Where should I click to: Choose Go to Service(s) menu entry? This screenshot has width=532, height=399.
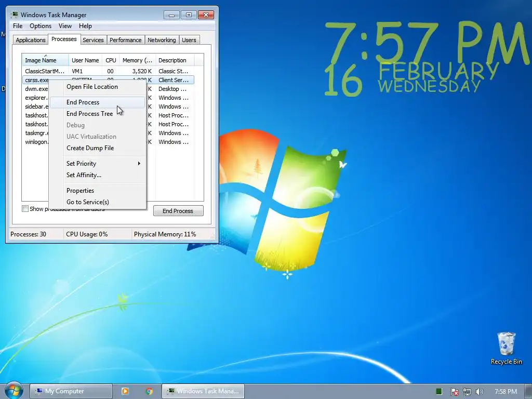(x=97, y=202)
